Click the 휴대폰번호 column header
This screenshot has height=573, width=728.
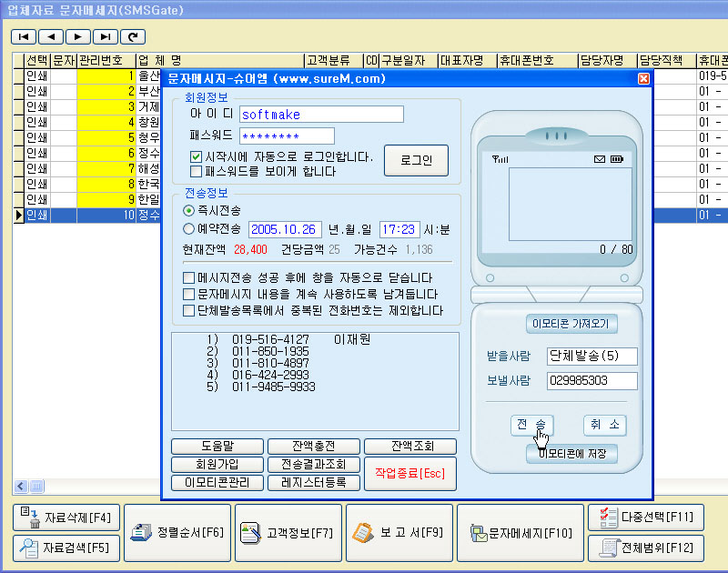tap(537, 60)
